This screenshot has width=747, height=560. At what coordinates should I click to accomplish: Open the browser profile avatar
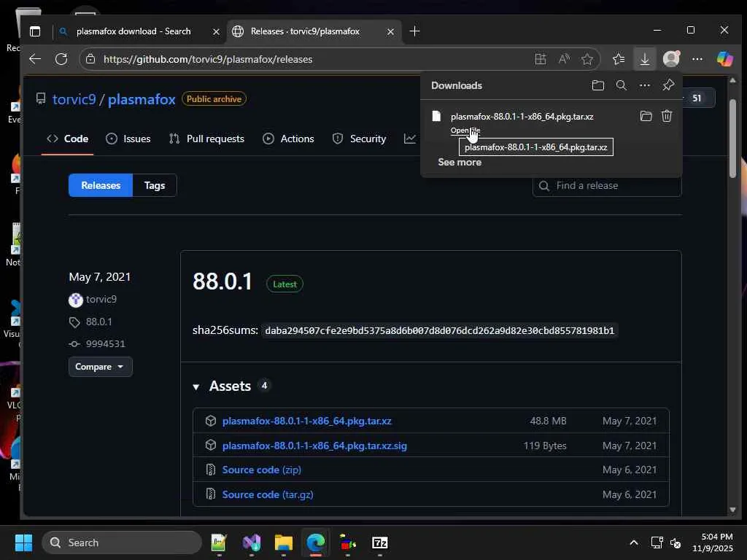(671, 59)
